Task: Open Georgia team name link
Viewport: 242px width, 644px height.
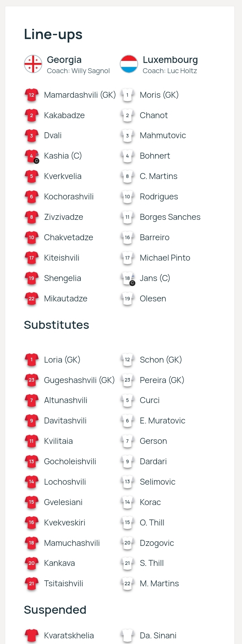Action: pos(64,60)
